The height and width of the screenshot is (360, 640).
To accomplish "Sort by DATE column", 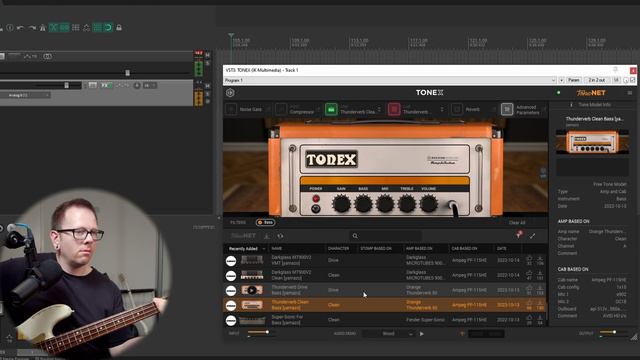I will pyautogui.click(x=502, y=248).
